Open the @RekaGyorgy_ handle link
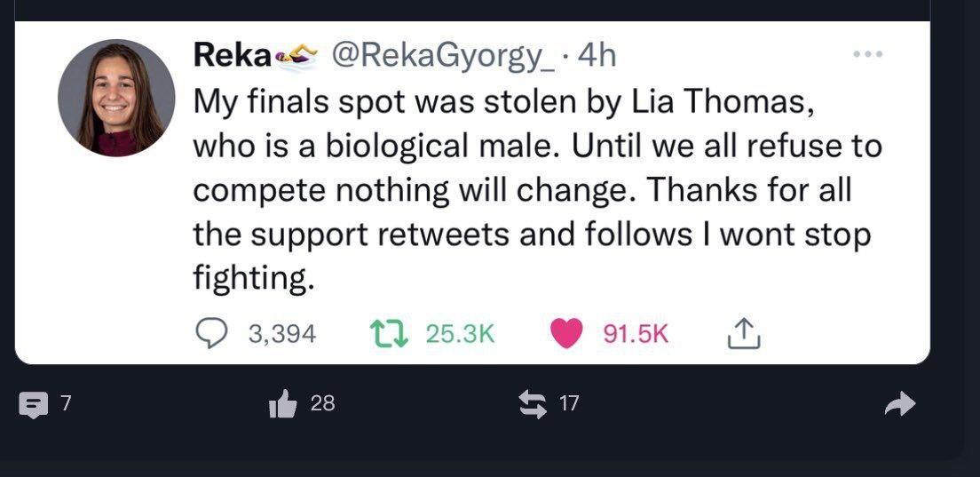This screenshot has width=980, height=477. pos(444,56)
